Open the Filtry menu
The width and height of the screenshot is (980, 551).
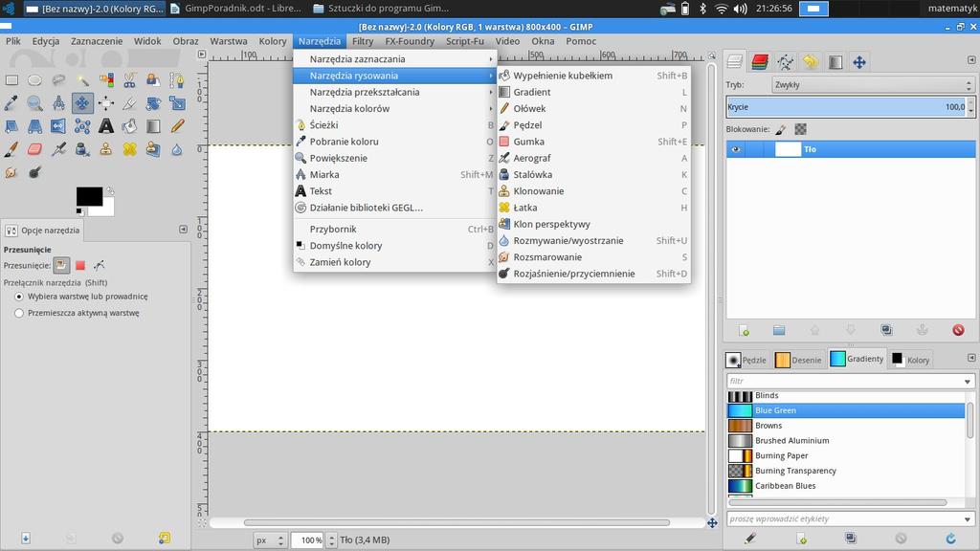363,41
